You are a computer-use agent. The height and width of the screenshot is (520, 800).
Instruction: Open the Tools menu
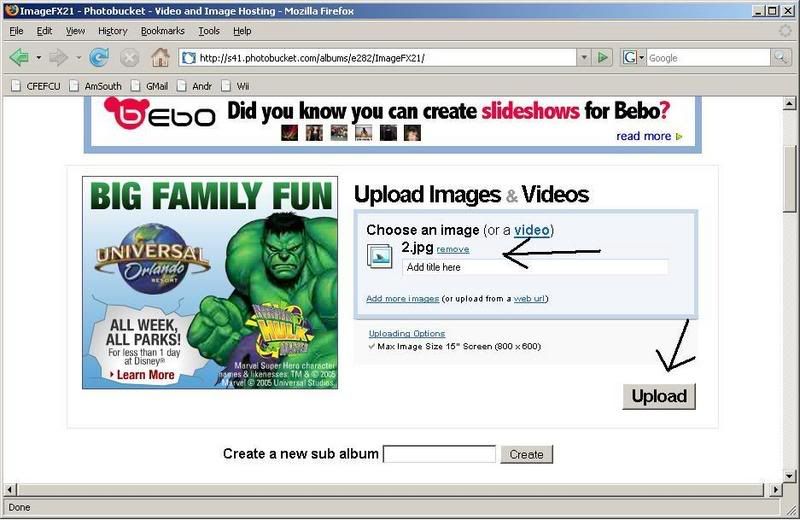(209, 31)
